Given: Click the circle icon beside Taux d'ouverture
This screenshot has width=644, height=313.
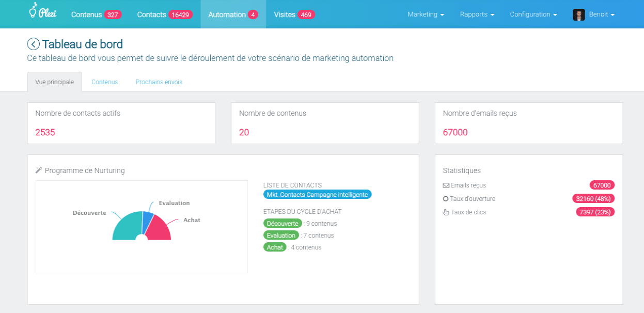Looking at the screenshot, I should [446, 199].
